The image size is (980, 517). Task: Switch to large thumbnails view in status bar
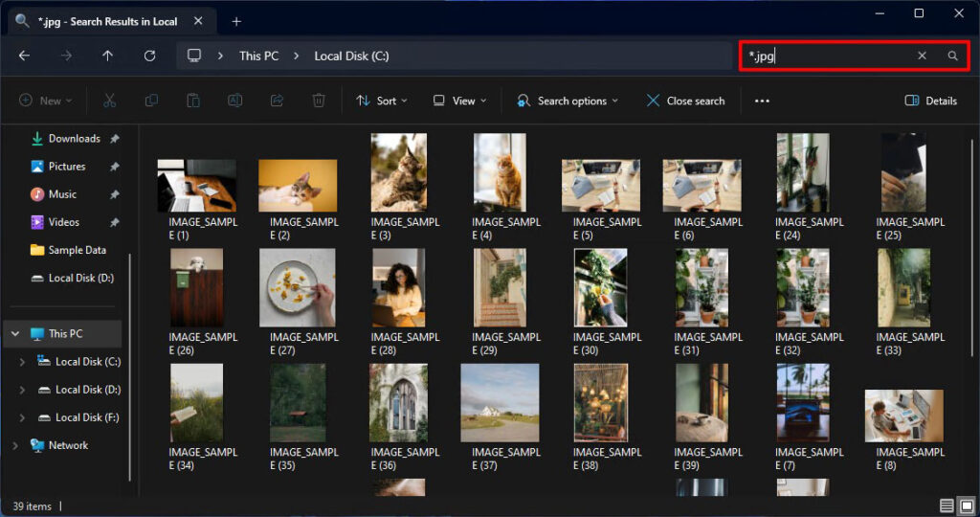[x=966, y=506]
